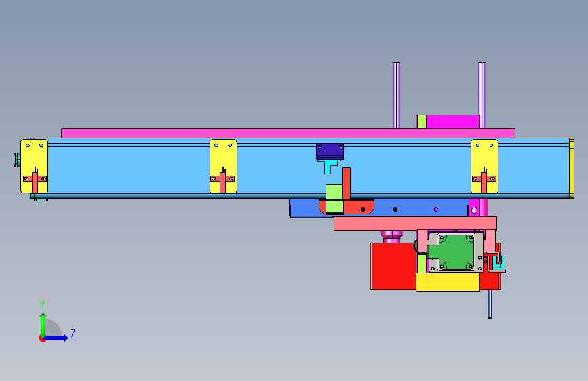Click the blue Z axis arrow of the triad
This screenshot has width=588, height=381.
[56, 338]
